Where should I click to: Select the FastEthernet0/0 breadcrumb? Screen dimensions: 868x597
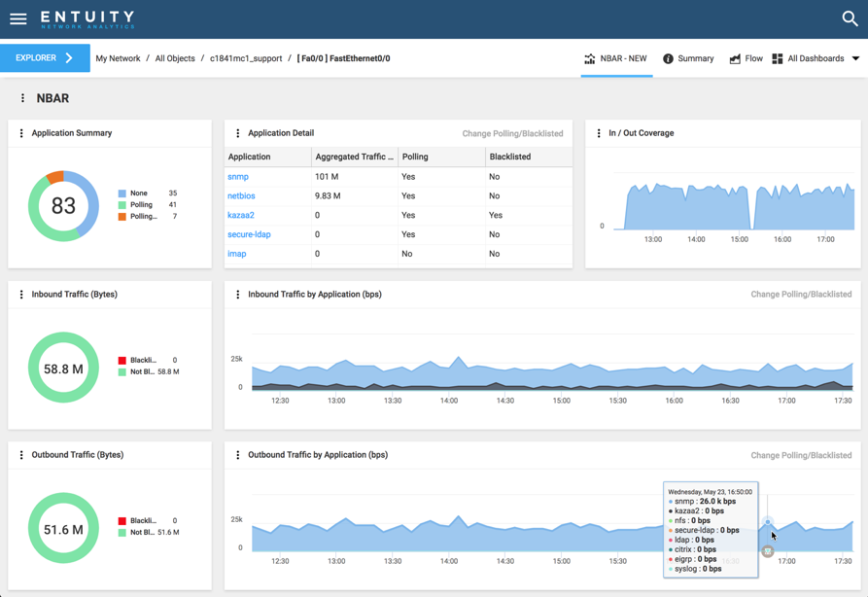(344, 58)
